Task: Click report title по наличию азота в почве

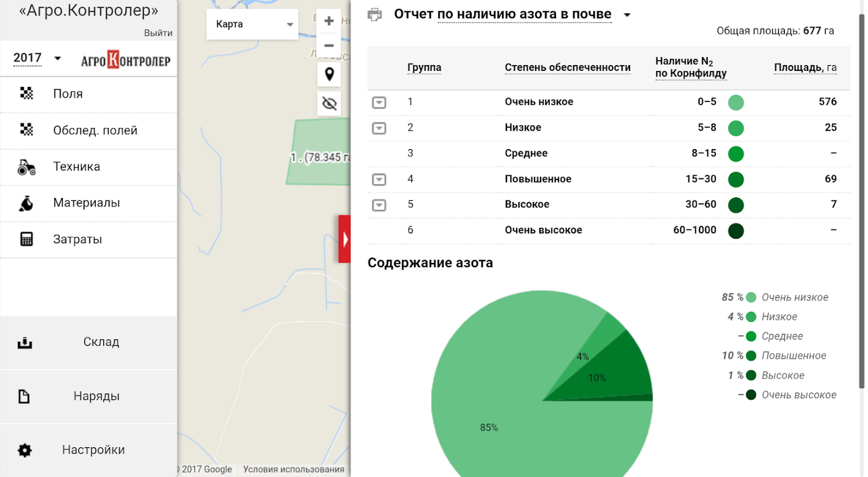Action: click(524, 14)
